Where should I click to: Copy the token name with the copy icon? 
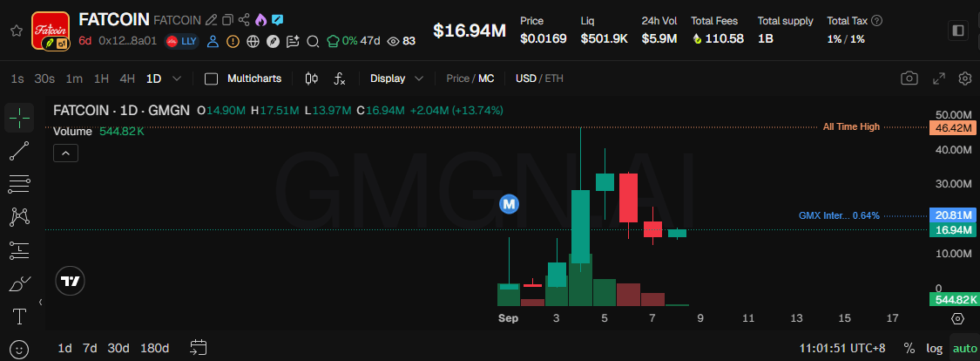point(228,20)
